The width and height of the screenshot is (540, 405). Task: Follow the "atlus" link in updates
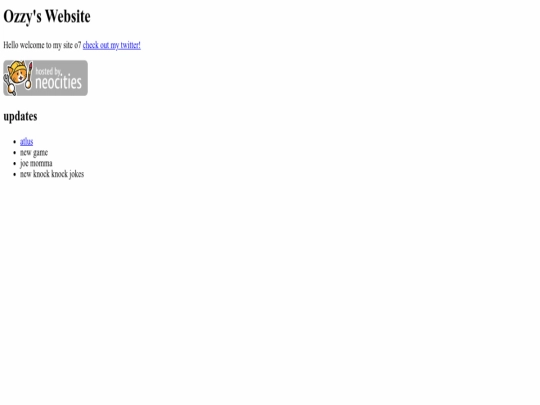27,142
